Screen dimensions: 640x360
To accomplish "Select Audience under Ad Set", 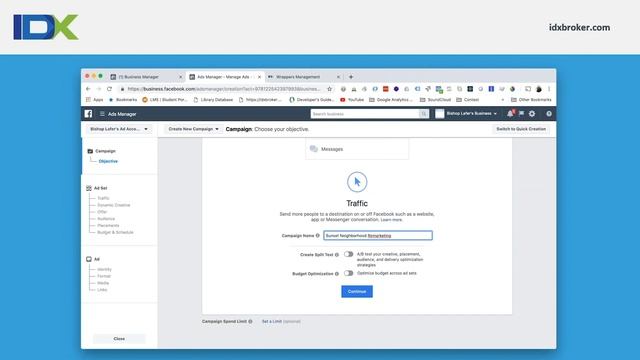I will (x=106, y=219).
